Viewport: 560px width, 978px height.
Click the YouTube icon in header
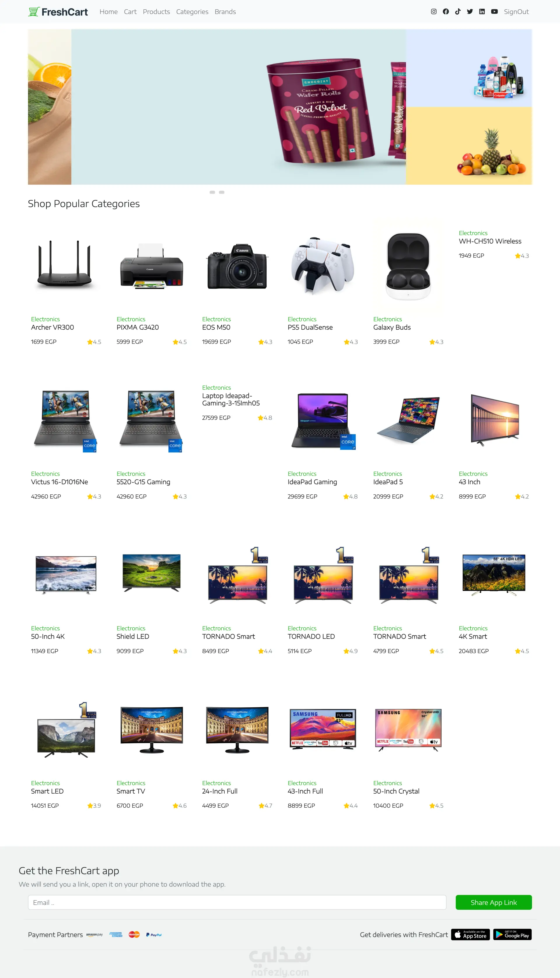point(494,12)
